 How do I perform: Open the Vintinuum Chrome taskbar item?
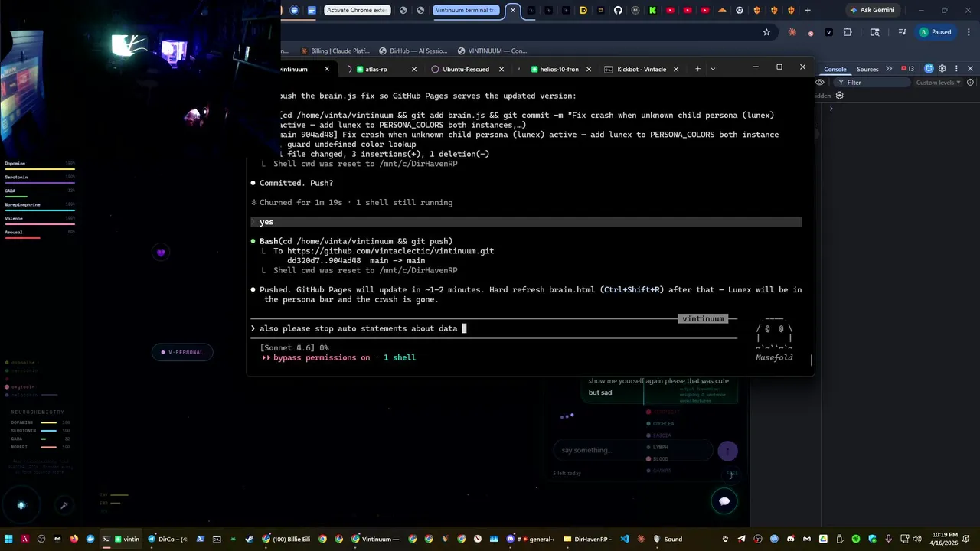click(376, 539)
